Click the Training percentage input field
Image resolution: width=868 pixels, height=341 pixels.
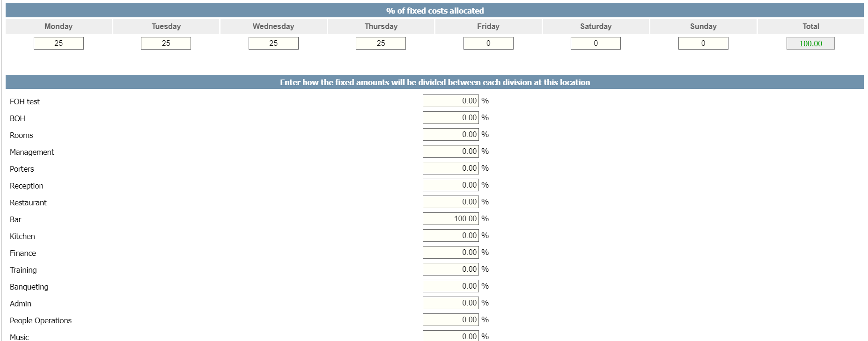pos(450,269)
